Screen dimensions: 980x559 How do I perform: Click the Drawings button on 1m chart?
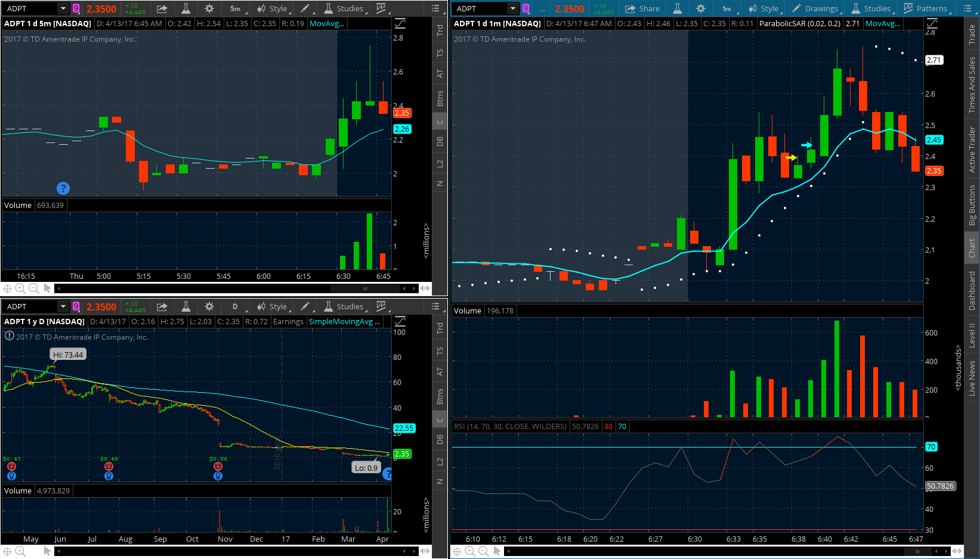[x=815, y=8]
